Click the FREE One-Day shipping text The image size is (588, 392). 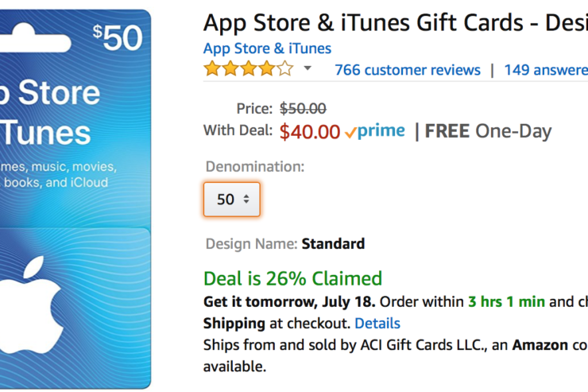tap(488, 131)
